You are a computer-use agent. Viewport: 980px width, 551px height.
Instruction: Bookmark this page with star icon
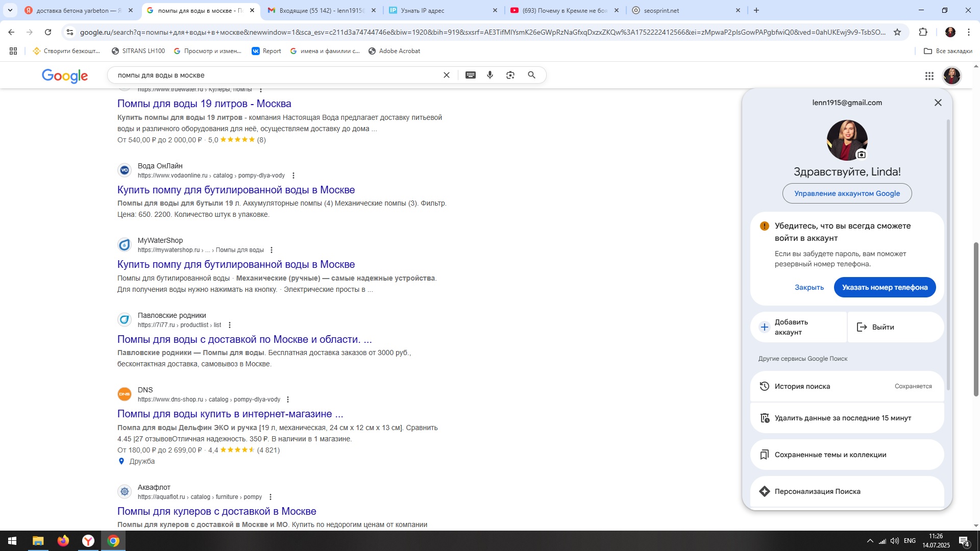click(x=897, y=32)
